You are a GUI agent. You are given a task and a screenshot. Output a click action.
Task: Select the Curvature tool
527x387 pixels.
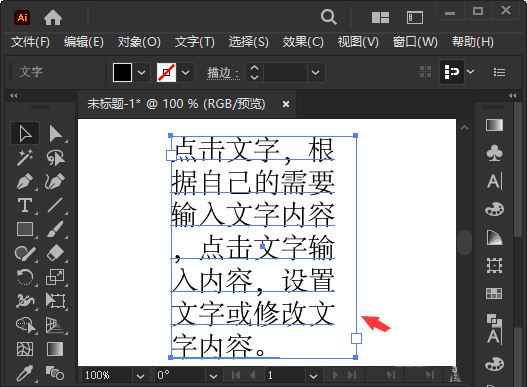55,181
